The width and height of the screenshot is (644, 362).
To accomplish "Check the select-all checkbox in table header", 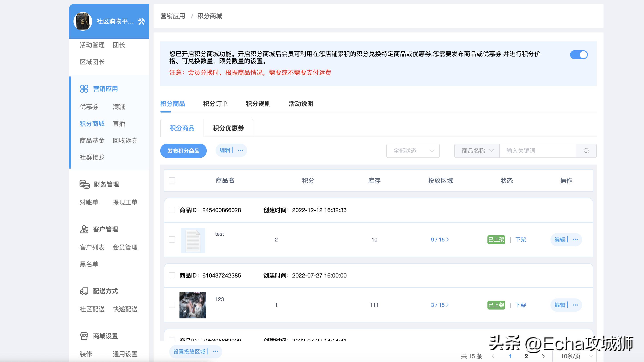I will coord(172,180).
